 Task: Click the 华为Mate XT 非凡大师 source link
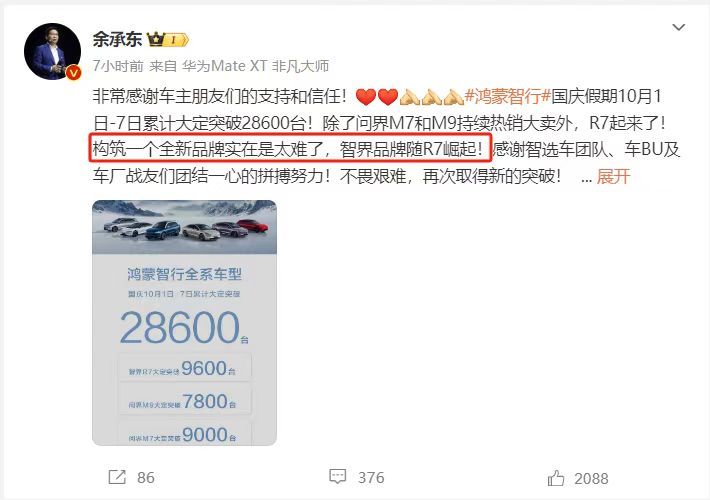[255, 66]
